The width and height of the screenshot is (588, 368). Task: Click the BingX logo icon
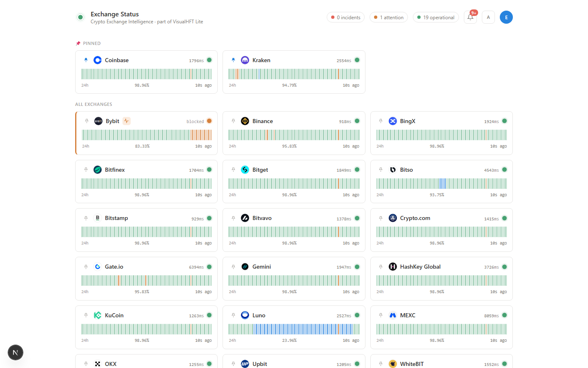tap(393, 121)
